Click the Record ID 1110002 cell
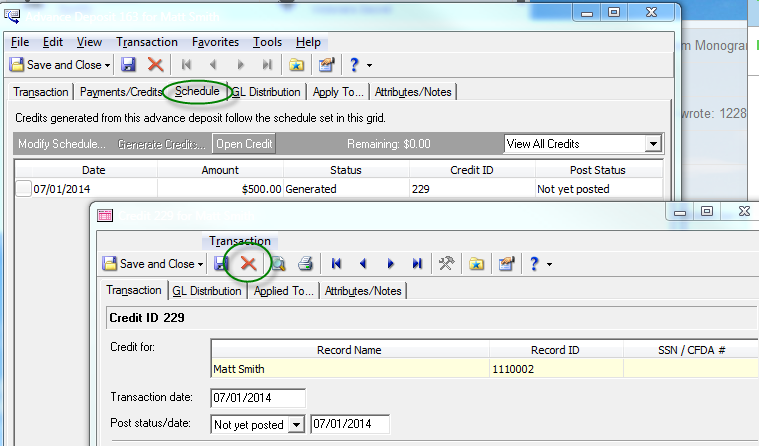Screen dimensions: 759x446 click(556, 369)
